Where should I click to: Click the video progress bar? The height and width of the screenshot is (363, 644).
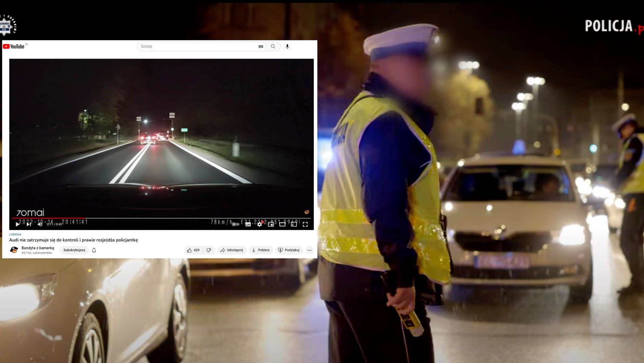(161, 218)
